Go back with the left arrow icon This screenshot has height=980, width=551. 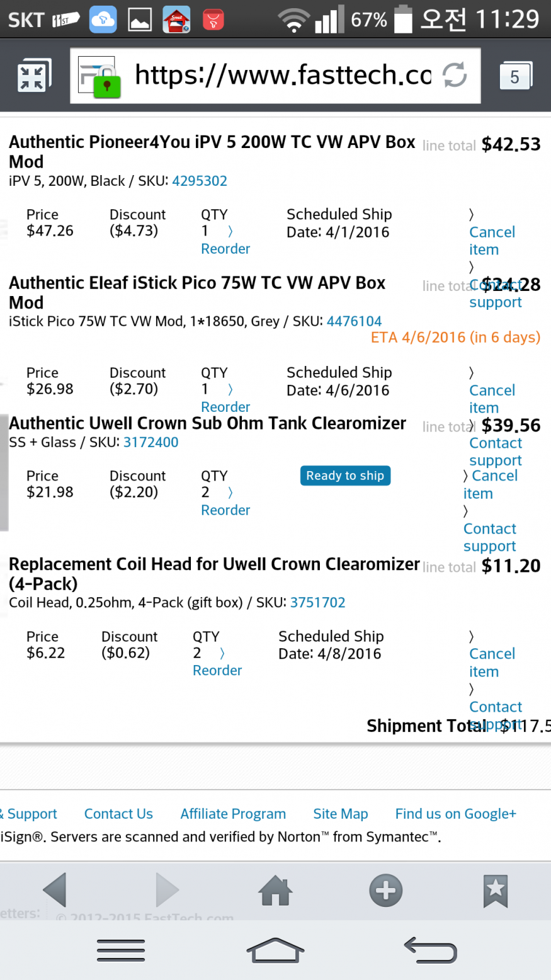pos(55,890)
